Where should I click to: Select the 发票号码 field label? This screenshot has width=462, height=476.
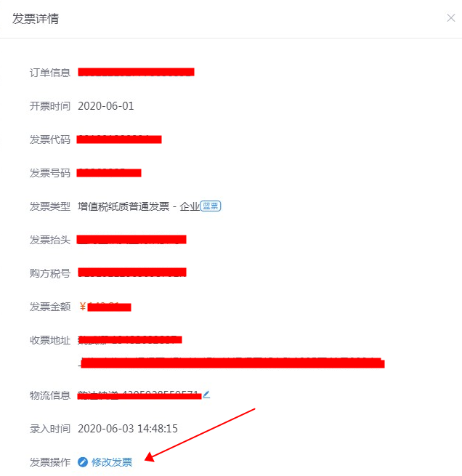click(x=50, y=173)
